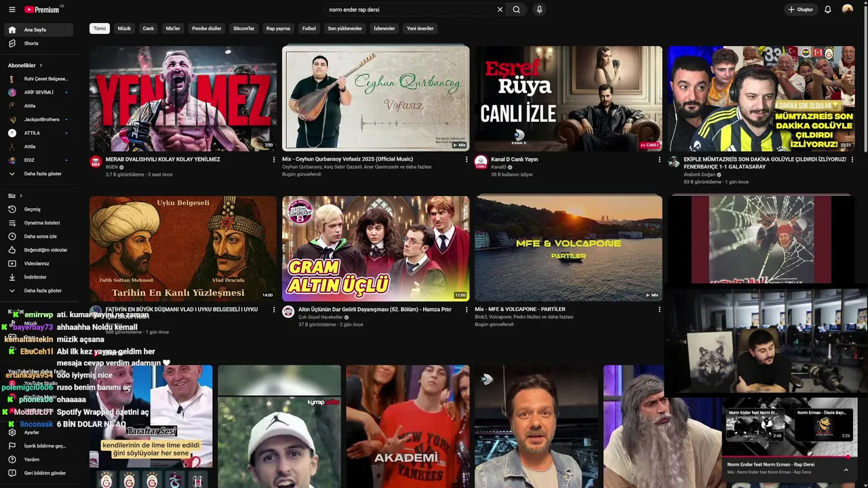Open the AKADEMİ Shorts thumbnail

(408, 426)
